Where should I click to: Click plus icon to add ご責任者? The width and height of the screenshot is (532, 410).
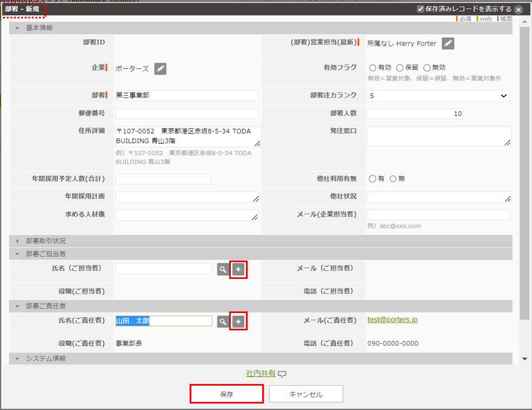click(238, 322)
